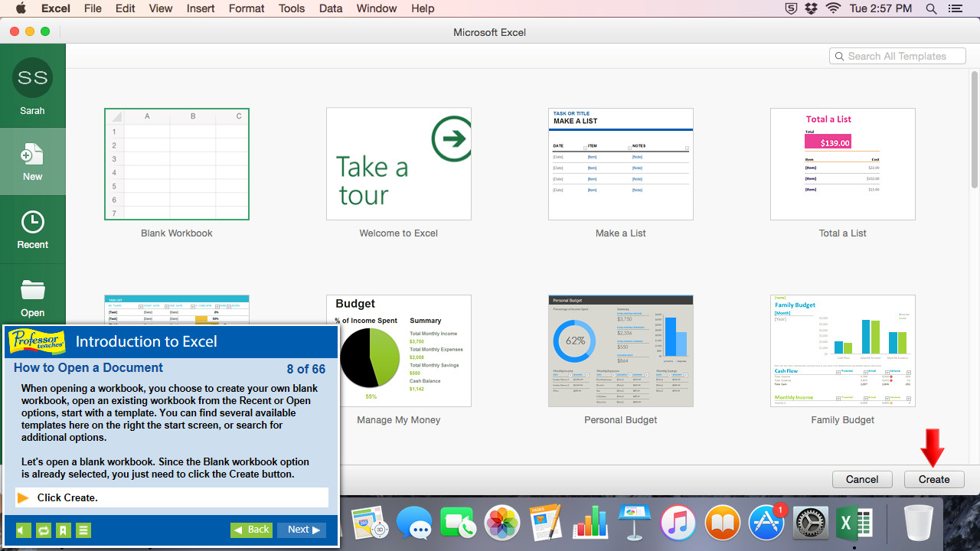
Task: Launch iTunes from the Dock
Action: [678, 523]
